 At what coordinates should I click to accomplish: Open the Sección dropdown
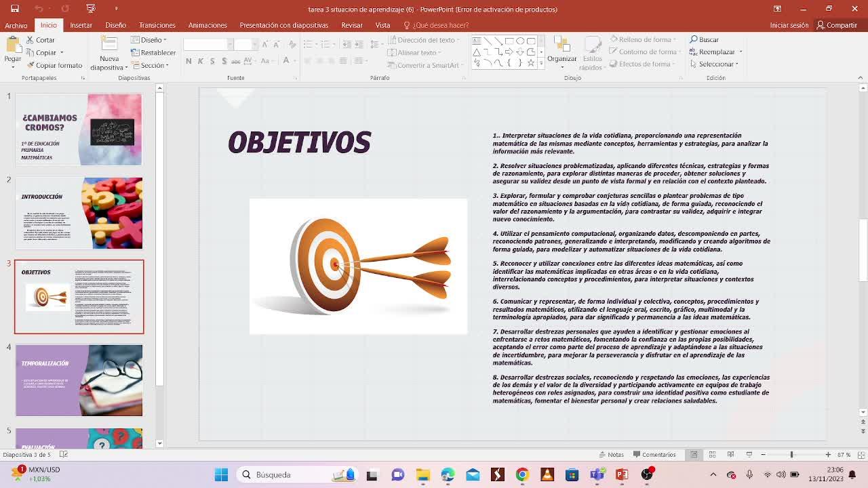pos(153,65)
